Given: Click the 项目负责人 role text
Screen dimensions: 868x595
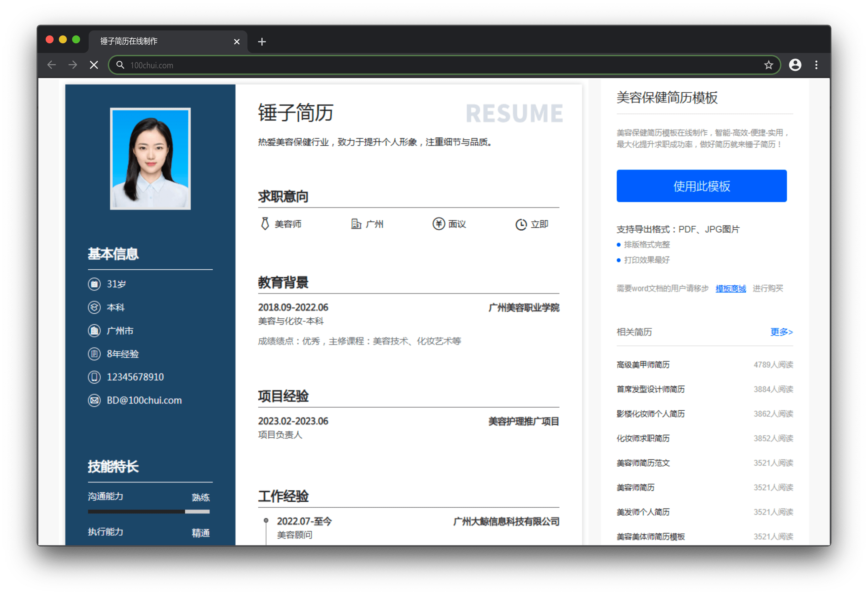Looking at the screenshot, I should point(280,435).
